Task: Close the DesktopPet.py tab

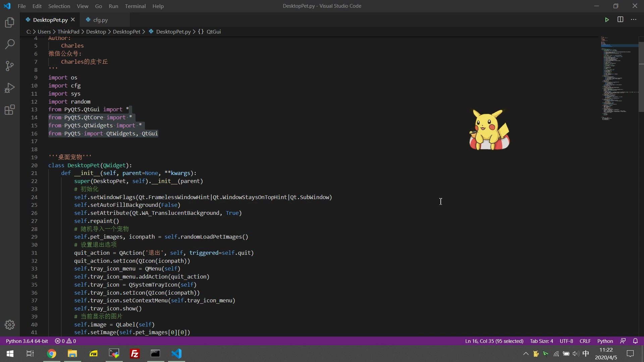Action: [x=73, y=20]
